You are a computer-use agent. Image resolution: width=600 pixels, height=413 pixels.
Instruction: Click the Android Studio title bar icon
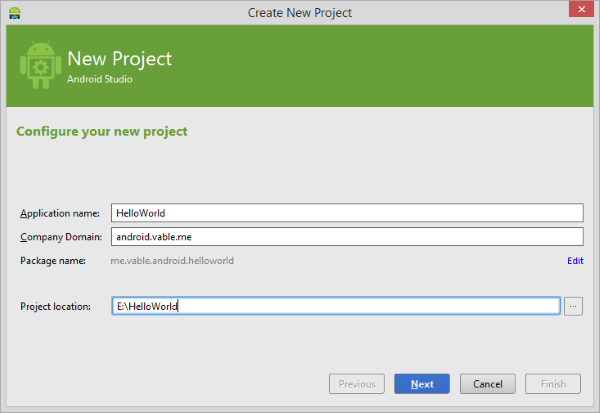[x=15, y=13]
